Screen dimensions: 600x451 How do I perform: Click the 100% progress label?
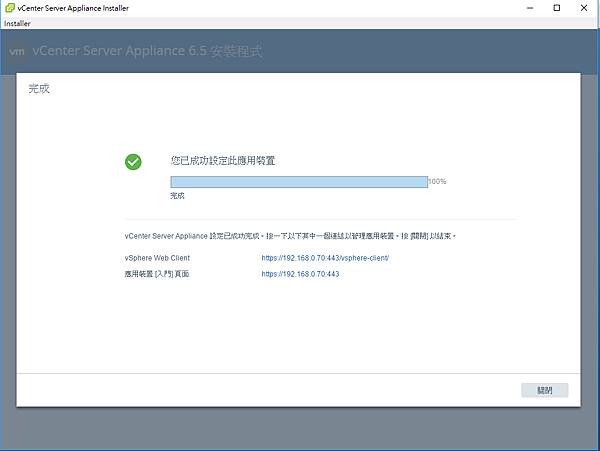coord(437,181)
